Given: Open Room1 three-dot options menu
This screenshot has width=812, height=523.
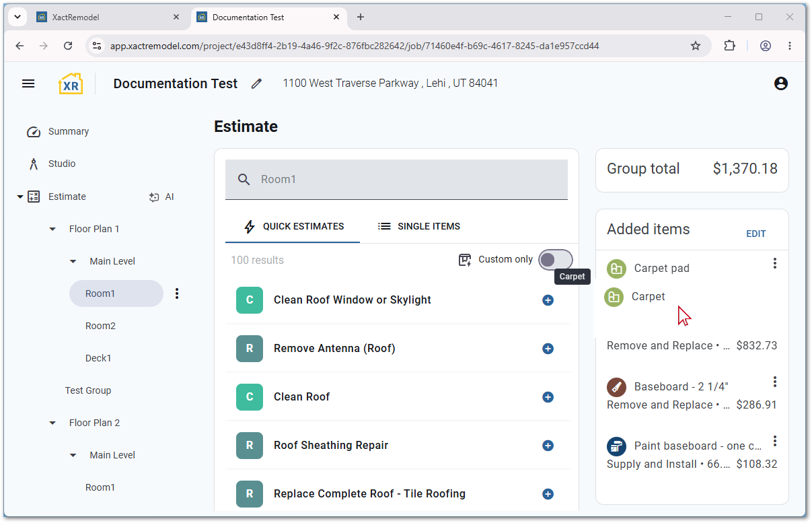Looking at the screenshot, I should (x=177, y=293).
